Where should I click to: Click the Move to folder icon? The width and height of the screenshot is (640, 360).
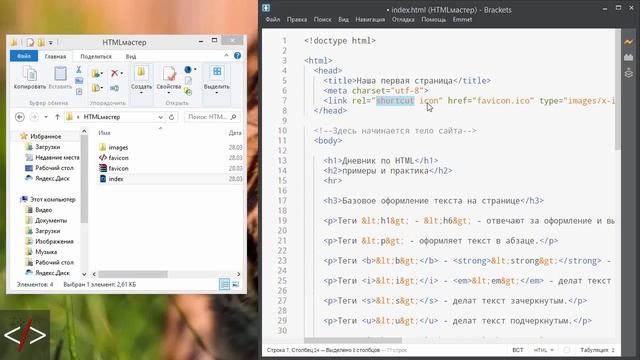pyautogui.click(x=96, y=73)
